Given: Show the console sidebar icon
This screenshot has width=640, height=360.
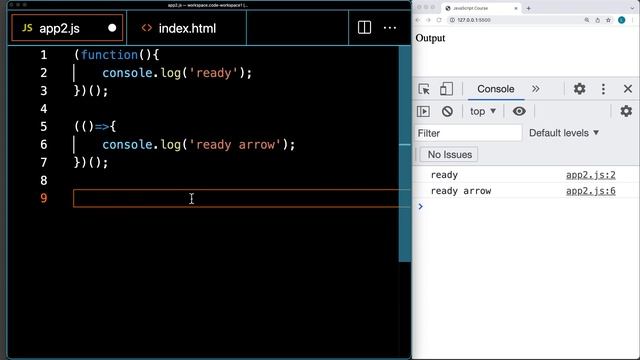Looking at the screenshot, I should [423, 111].
